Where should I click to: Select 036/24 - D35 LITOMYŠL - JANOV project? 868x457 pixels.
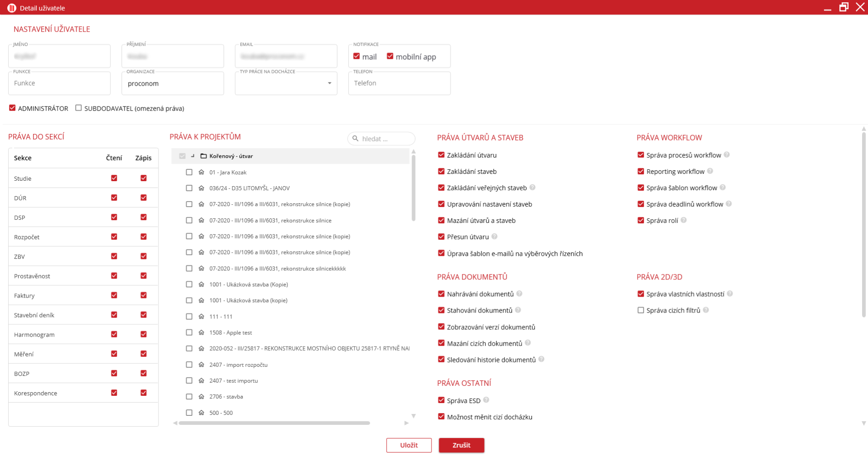pyautogui.click(x=189, y=188)
